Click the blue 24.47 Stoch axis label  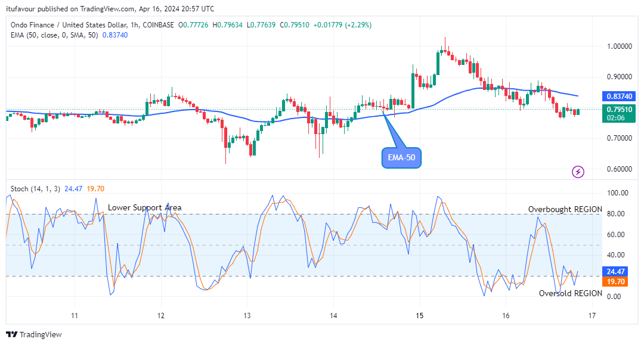(x=615, y=272)
